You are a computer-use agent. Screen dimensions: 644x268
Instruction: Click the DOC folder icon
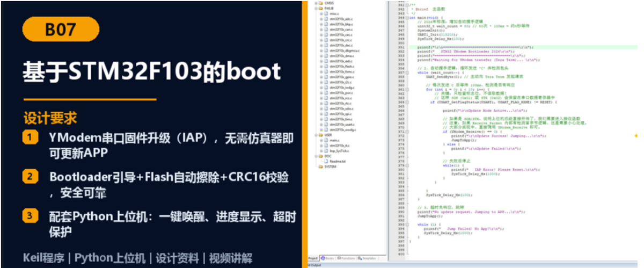pos(320,156)
